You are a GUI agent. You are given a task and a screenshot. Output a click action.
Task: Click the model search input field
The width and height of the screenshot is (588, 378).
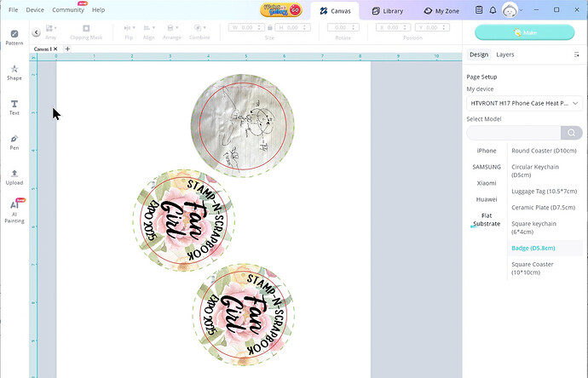point(513,133)
